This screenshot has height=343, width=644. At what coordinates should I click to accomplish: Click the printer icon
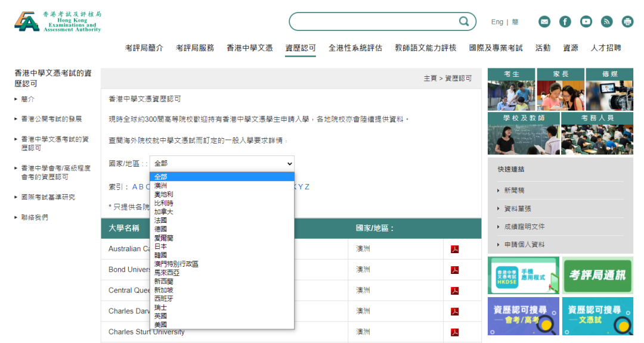[x=627, y=21]
